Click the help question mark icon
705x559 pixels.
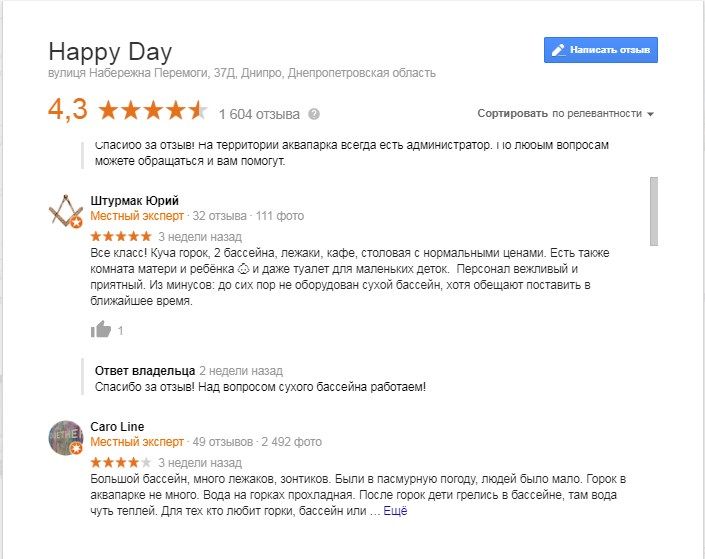[x=314, y=114]
